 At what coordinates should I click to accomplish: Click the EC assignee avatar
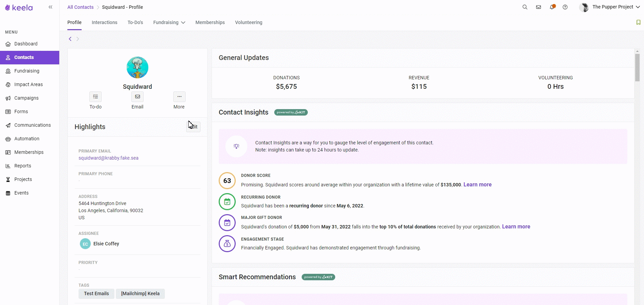point(85,244)
